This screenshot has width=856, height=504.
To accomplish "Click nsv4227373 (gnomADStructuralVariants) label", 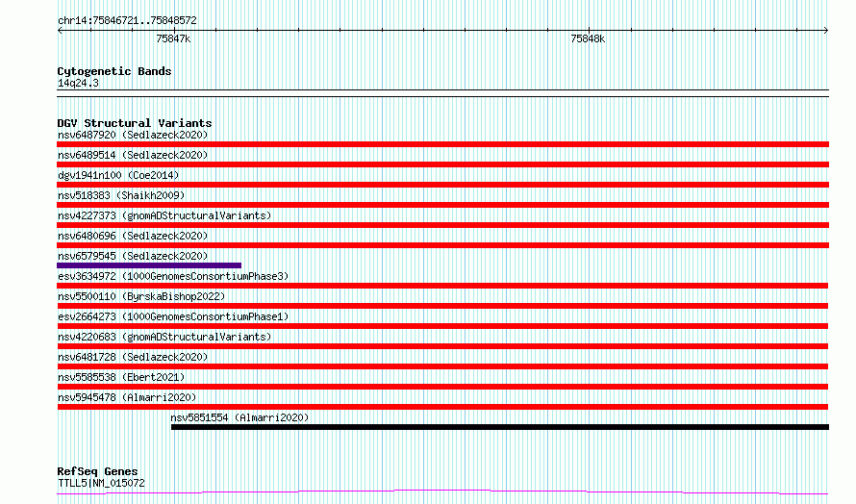I will (164, 215).
